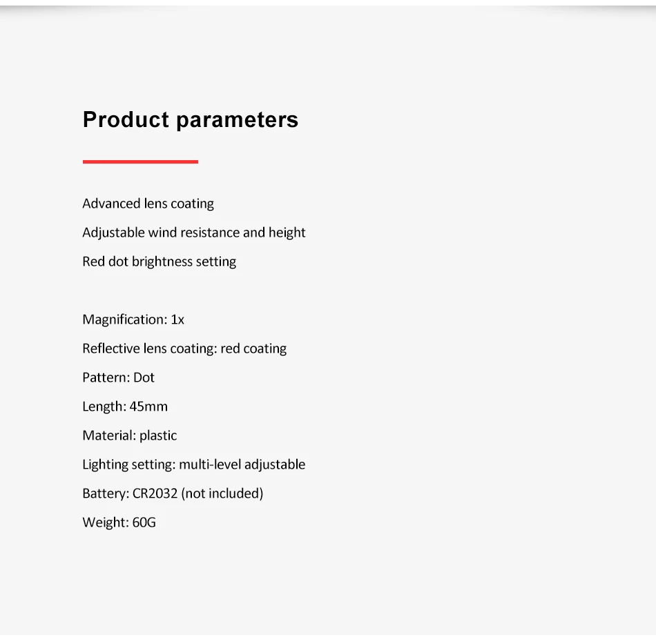Click the Weight: 60G specification
This screenshot has width=656, height=644.
(119, 523)
